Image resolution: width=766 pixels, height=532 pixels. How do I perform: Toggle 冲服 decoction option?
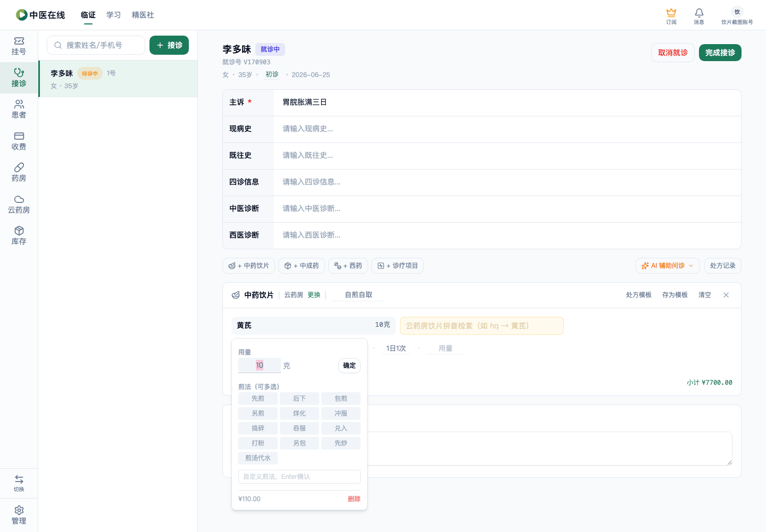(341, 413)
